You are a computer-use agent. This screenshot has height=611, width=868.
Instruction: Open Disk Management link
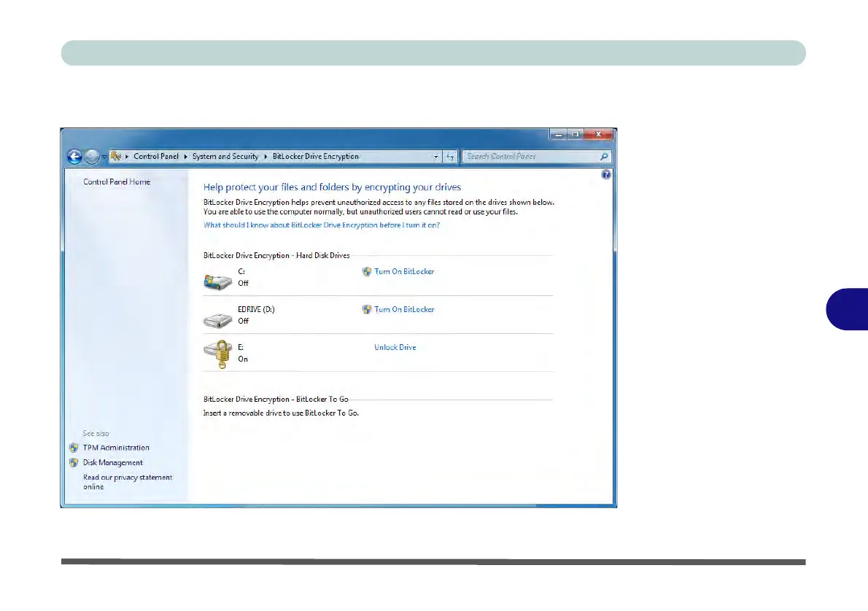point(113,463)
